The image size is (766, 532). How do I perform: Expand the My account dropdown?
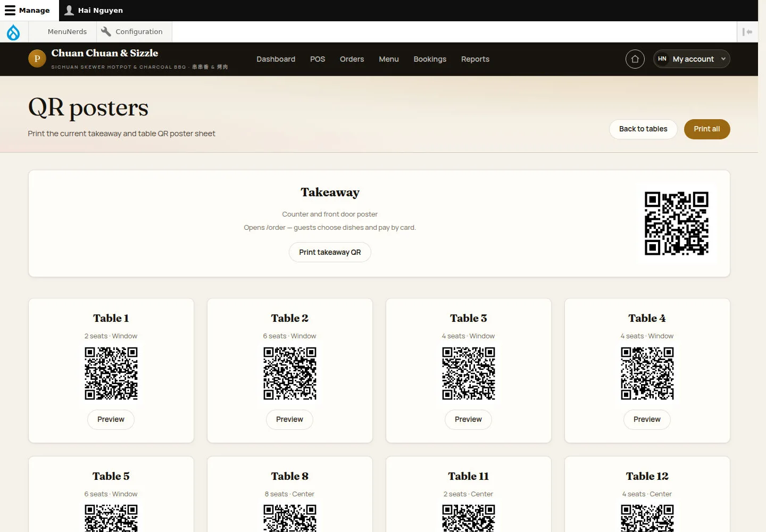[x=692, y=59]
